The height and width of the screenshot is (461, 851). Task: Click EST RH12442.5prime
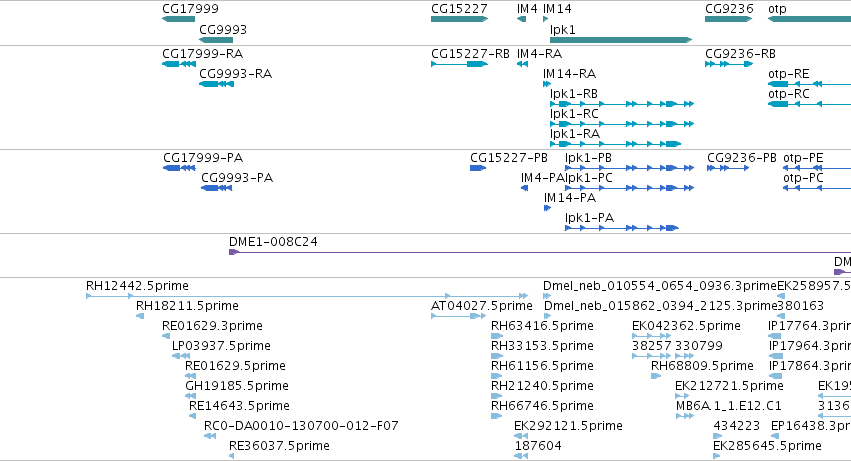[137, 286]
